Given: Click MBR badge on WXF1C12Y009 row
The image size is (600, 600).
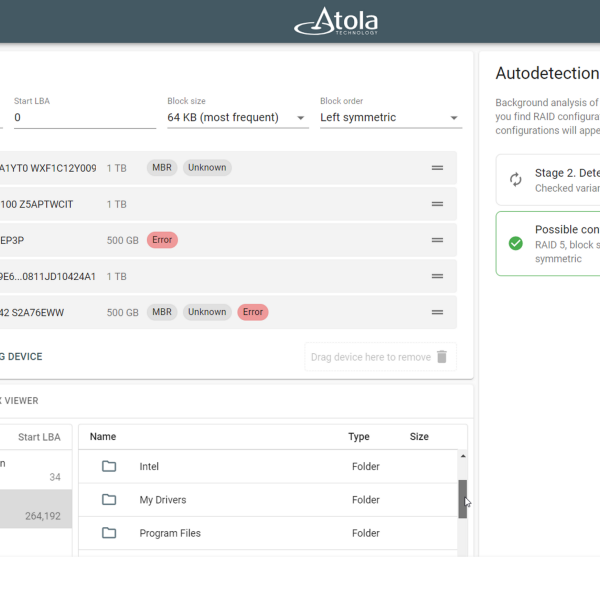Looking at the screenshot, I should tap(162, 168).
